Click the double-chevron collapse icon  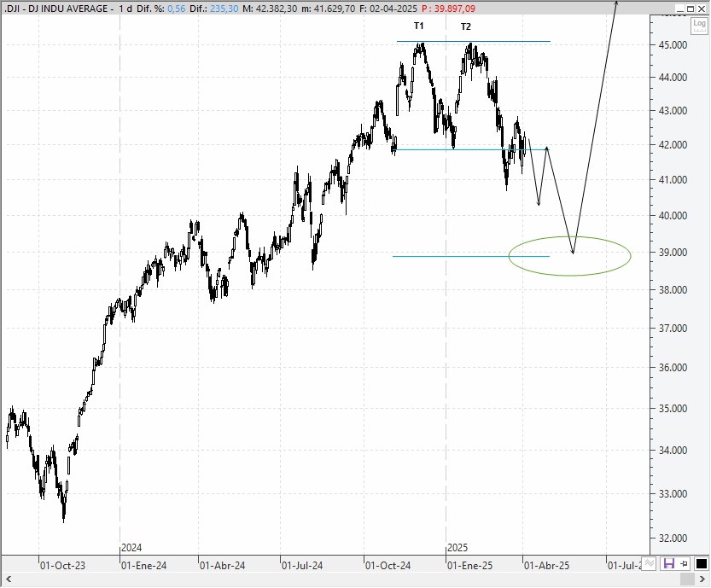pyautogui.click(x=650, y=563)
